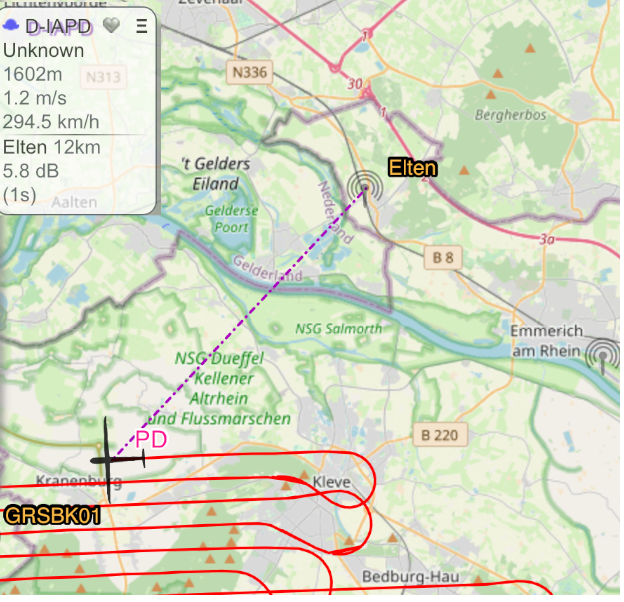Image resolution: width=624 pixels, height=602 pixels.
Task: Click the climb rate 1.2 m/s
Action: [35, 98]
